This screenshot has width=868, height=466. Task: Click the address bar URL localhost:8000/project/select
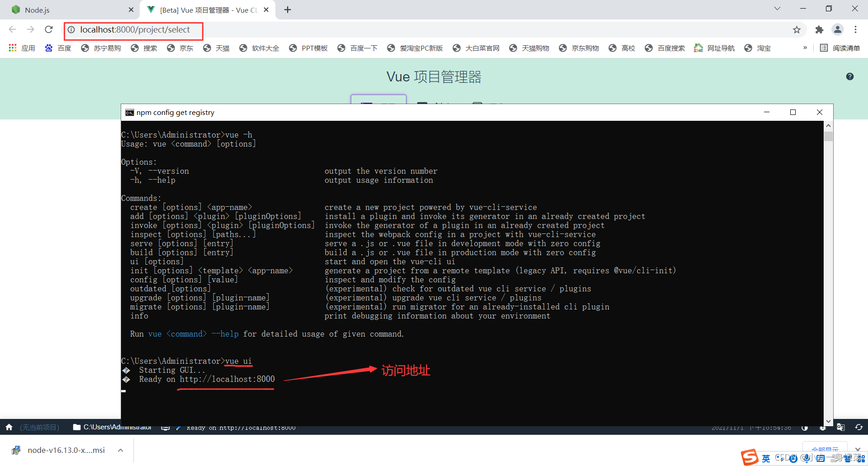tap(135, 30)
